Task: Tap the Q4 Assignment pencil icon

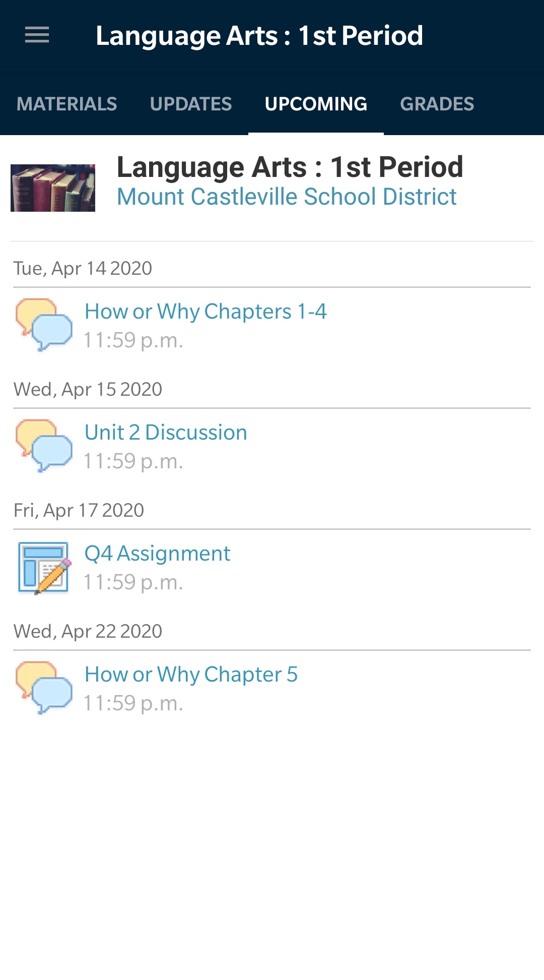Action: [x=44, y=568]
